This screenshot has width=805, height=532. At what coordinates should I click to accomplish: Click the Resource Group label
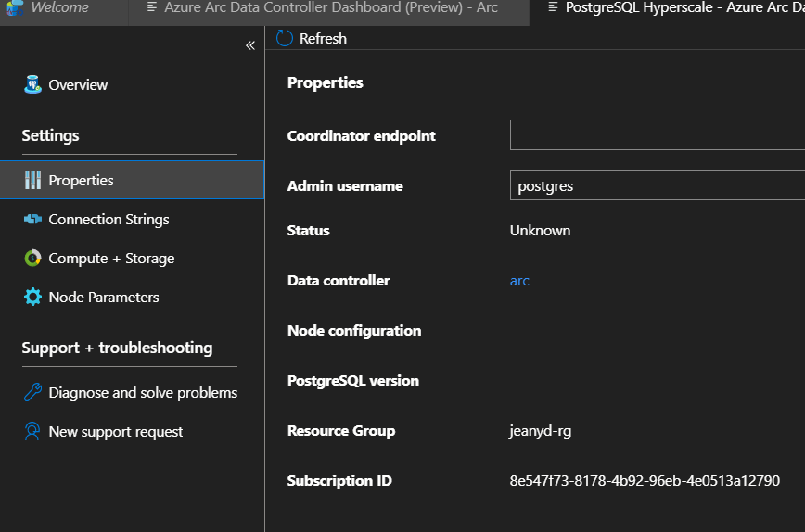point(341,431)
